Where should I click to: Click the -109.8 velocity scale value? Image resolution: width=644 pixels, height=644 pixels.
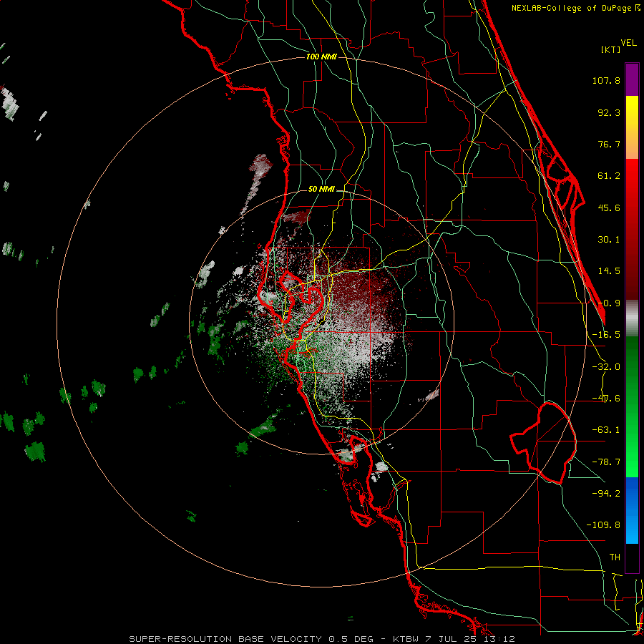[x=603, y=525]
